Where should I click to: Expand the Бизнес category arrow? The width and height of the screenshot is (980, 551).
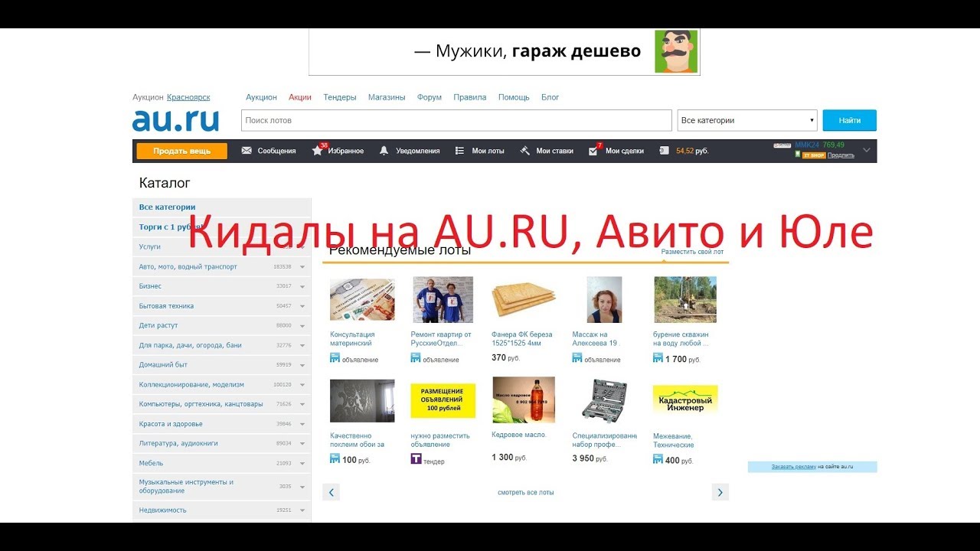coord(302,286)
